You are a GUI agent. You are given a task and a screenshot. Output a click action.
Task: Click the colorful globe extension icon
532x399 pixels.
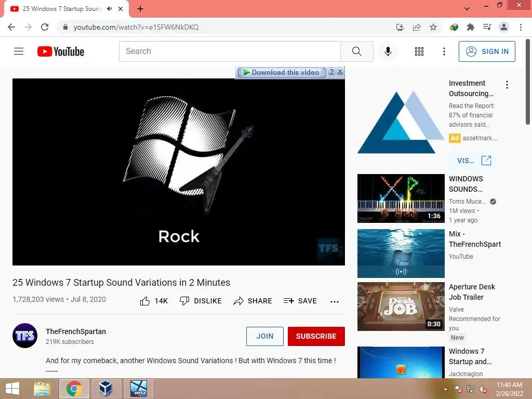454,27
